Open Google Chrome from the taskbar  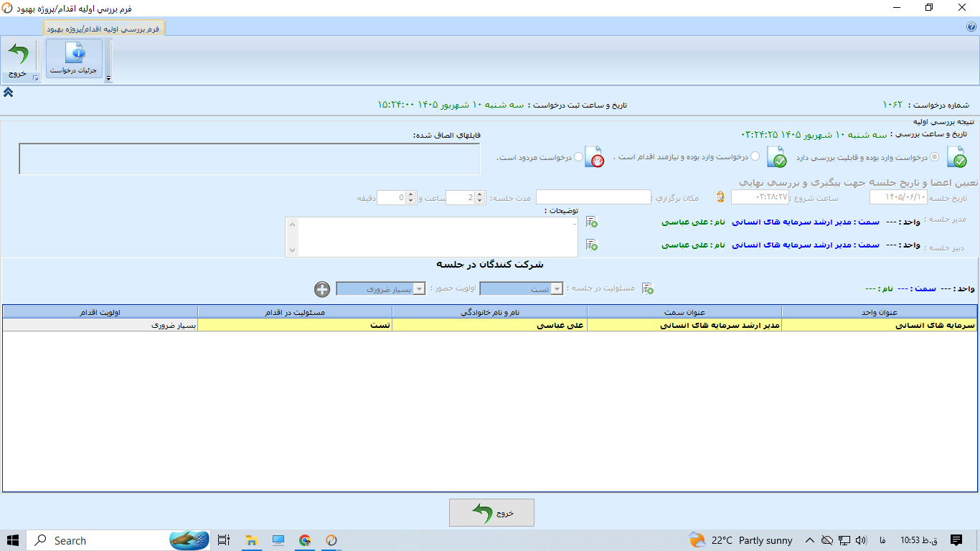[x=305, y=540]
